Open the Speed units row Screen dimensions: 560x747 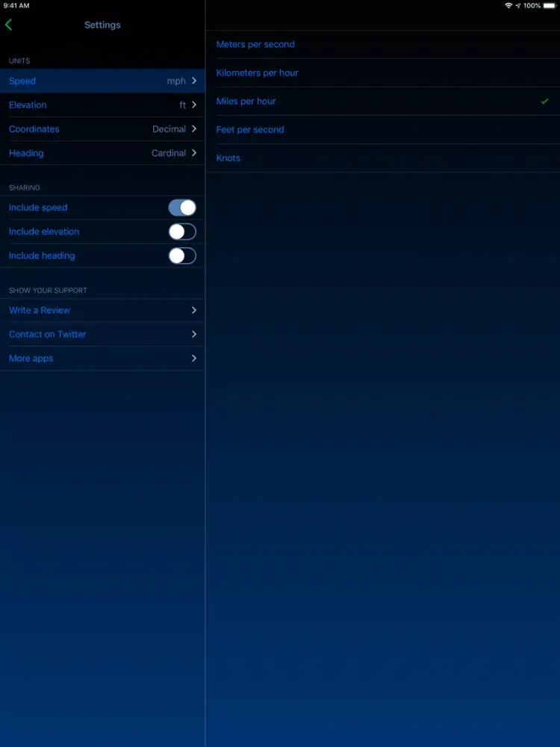[x=102, y=81]
